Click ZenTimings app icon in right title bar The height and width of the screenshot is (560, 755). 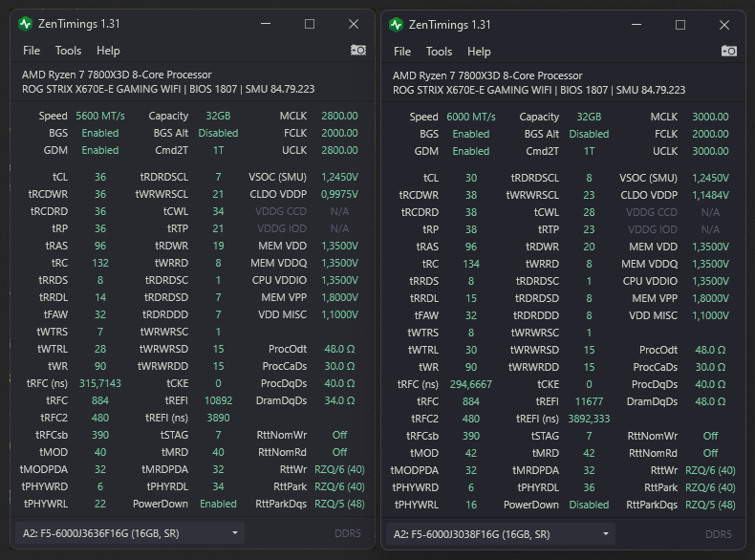click(x=397, y=24)
